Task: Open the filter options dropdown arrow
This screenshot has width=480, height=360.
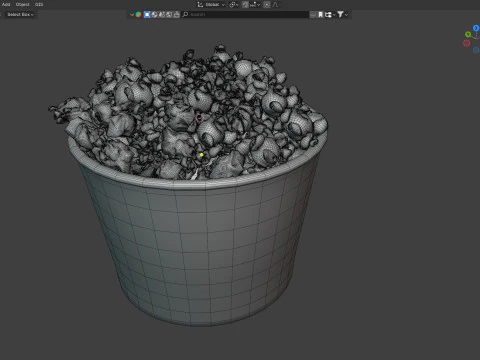Action: pos(346,15)
